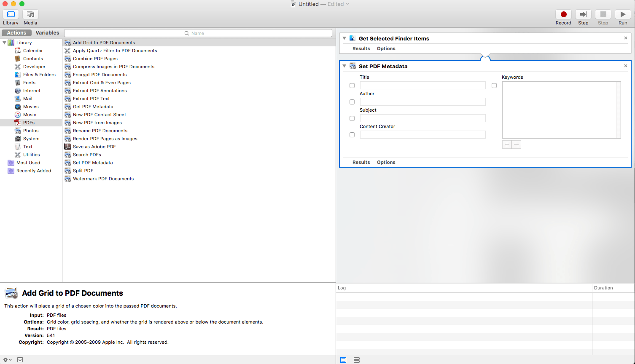Select the Calendar category icon
The height and width of the screenshot is (364, 635).
(x=18, y=51)
